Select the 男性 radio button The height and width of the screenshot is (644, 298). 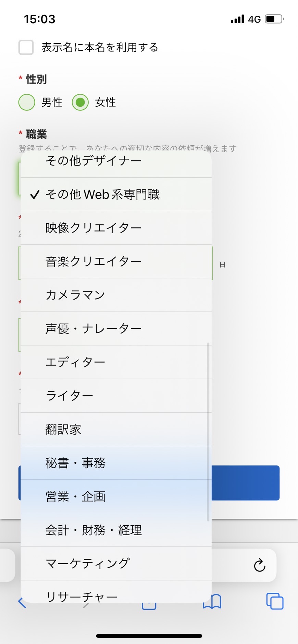coord(27,102)
